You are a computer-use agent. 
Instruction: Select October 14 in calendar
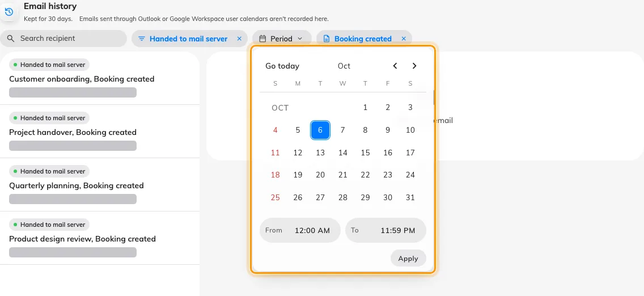tap(343, 153)
